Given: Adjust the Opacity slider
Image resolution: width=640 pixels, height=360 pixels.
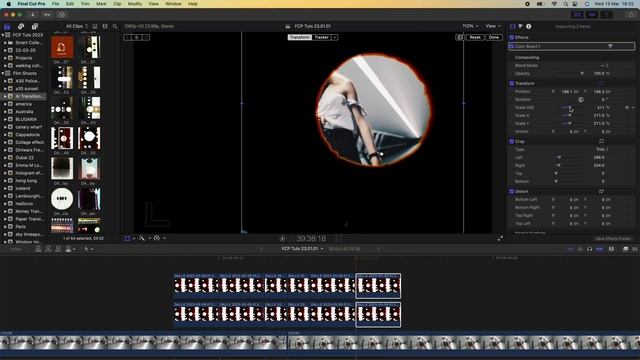Looking at the screenshot, I should click(x=570, y=74).
